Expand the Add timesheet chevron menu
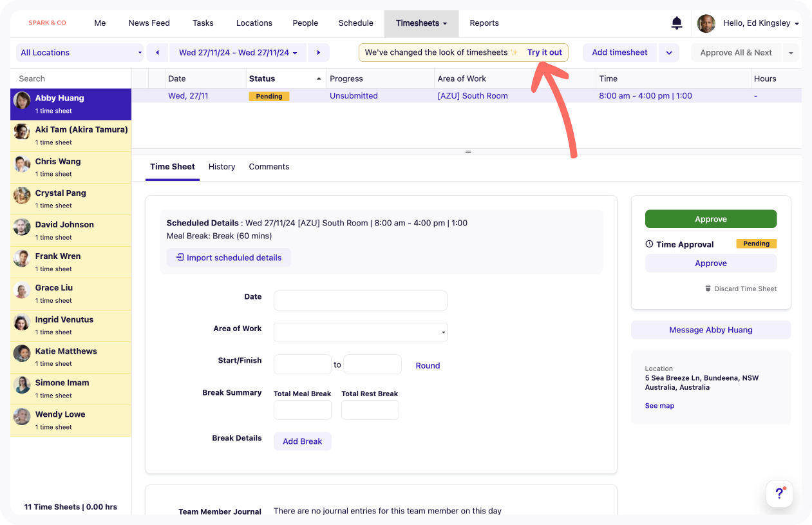 [x=669, y=53]
